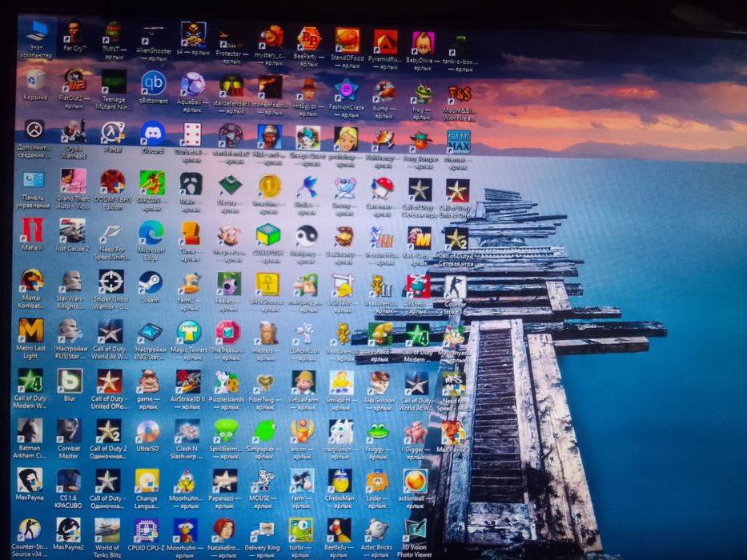747x560 pixels.
Task: Launch Batman Arkham City icon
Action: click(x=30, y=430)
